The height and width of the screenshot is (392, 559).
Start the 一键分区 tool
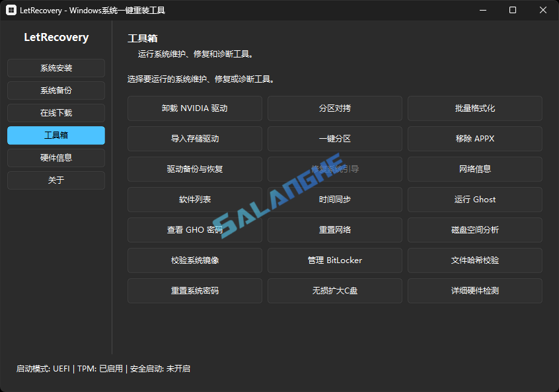pyautogui.click(x=335, y=139)
